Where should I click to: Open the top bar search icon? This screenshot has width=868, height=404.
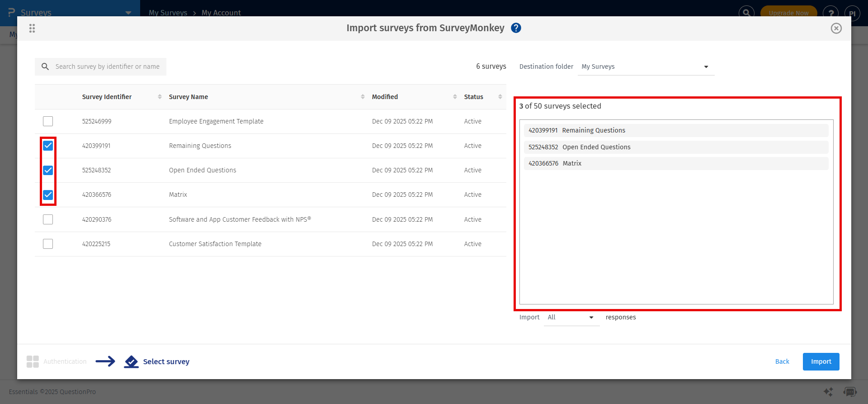point(746,13)
